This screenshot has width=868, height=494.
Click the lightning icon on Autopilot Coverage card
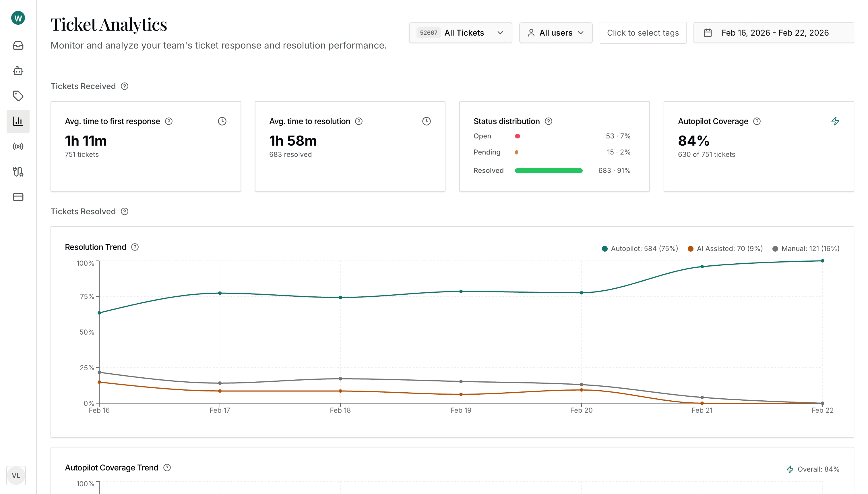(x=836, y=121)
